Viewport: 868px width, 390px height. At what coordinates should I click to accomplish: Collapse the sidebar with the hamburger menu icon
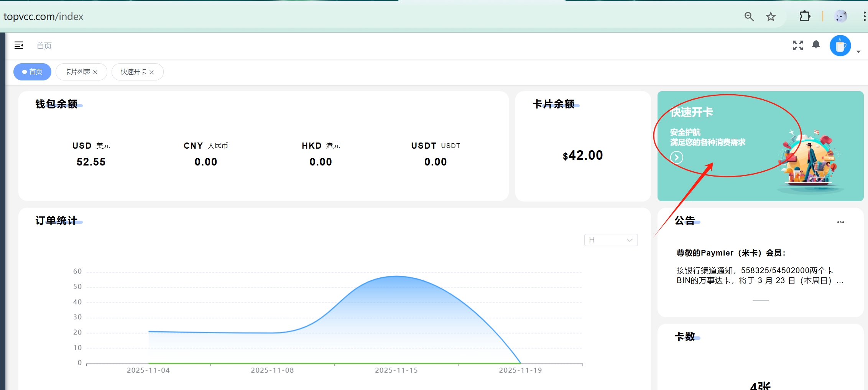[x=19, y=46]
